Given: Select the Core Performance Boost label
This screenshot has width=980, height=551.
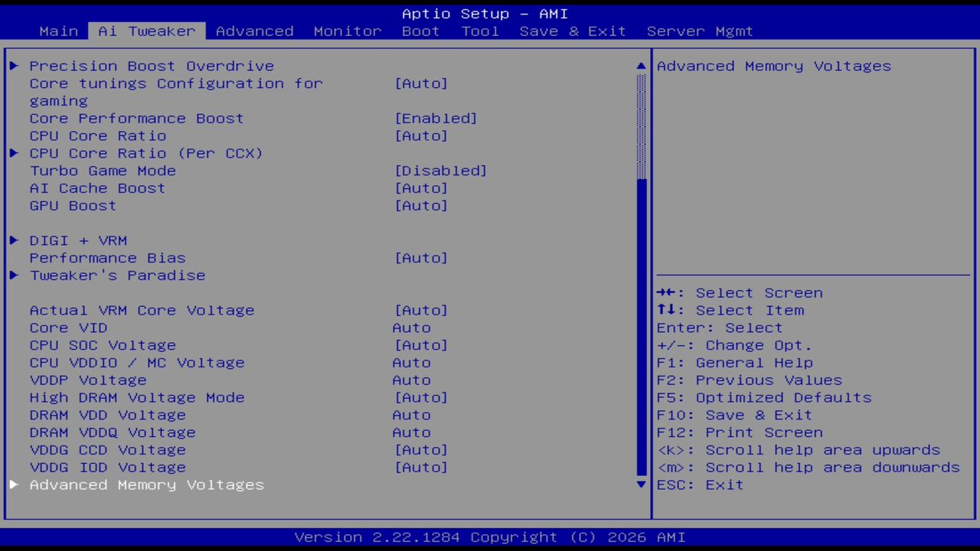Looking at the screenshot, I should [136, 119].
